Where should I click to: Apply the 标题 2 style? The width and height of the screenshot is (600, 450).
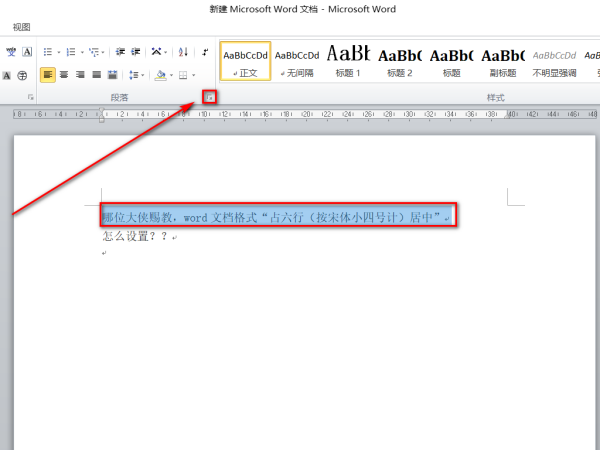coord(400,61)
